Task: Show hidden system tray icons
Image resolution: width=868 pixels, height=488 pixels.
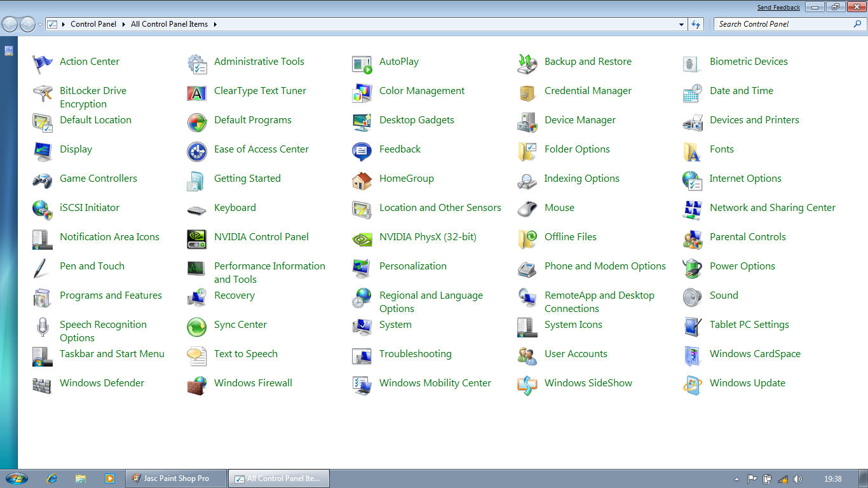Action: 736,479
